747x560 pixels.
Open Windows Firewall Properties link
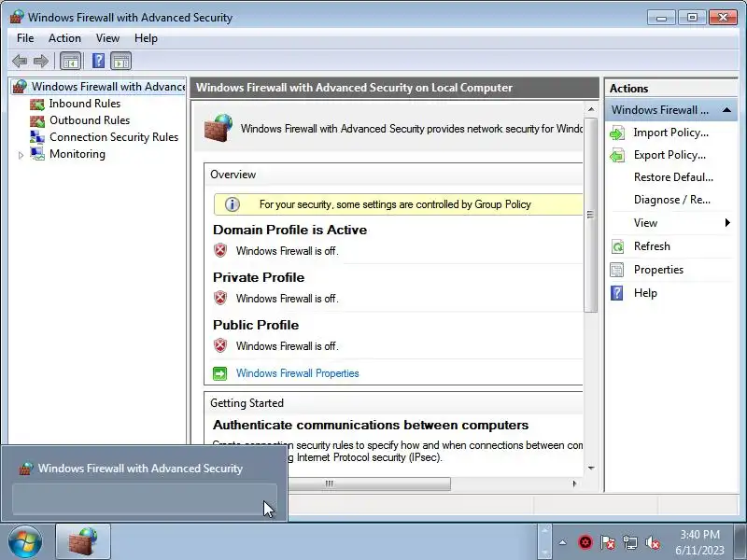click(297, 373)
